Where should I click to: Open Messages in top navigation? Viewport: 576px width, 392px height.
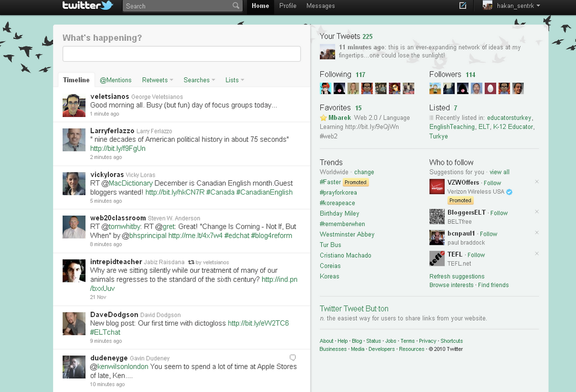pos(321,6)
